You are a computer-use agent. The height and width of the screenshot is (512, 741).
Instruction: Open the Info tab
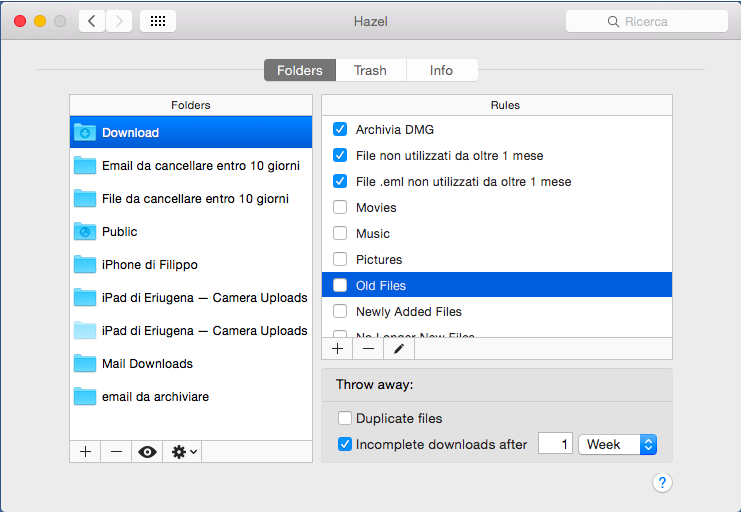pos(441,70)
